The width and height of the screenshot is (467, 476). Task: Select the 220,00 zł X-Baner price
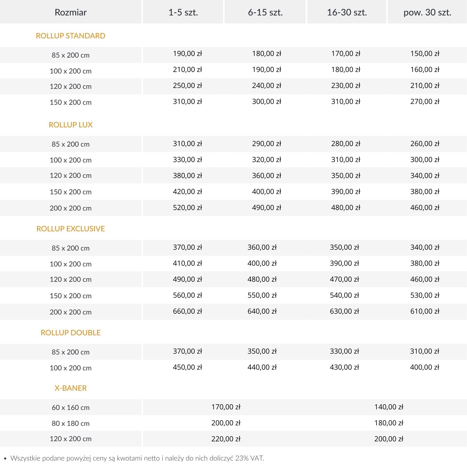tap(226, 439)
